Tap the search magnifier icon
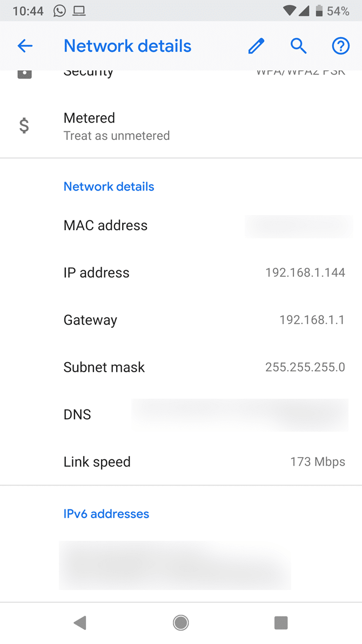Image resolution: width=362 pixels, height=644 pixels. 299,46
